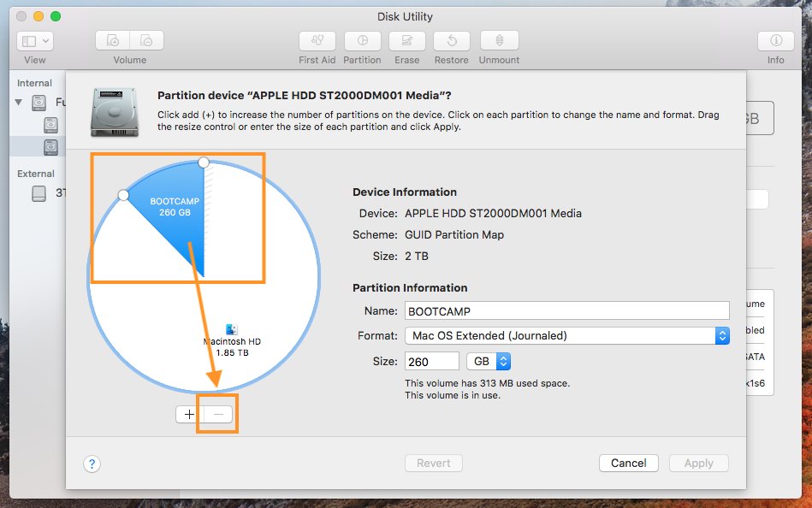
Task: Click the Restore toolbar icon
Action: tap(452, 41)
